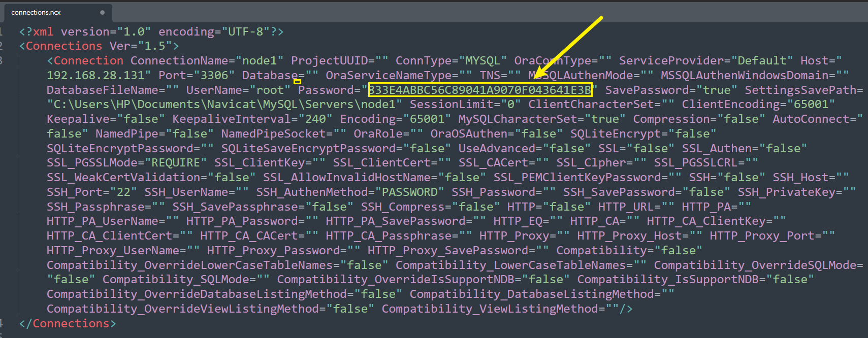Click the SSH_SavePassphrase attribute name
The image size is (868, 338).
point(235,207)
